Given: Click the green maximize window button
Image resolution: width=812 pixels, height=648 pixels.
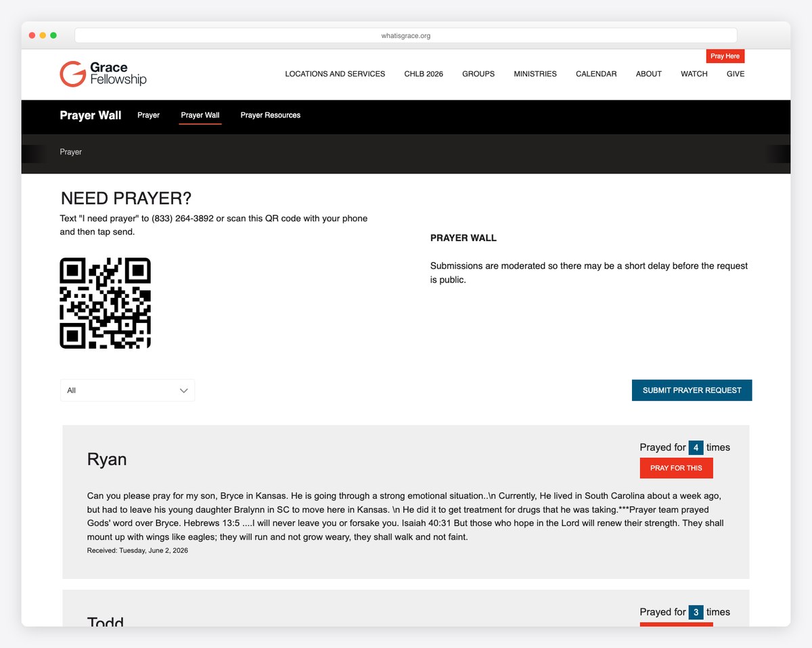Looking at the screenshot, I should 53,35.
